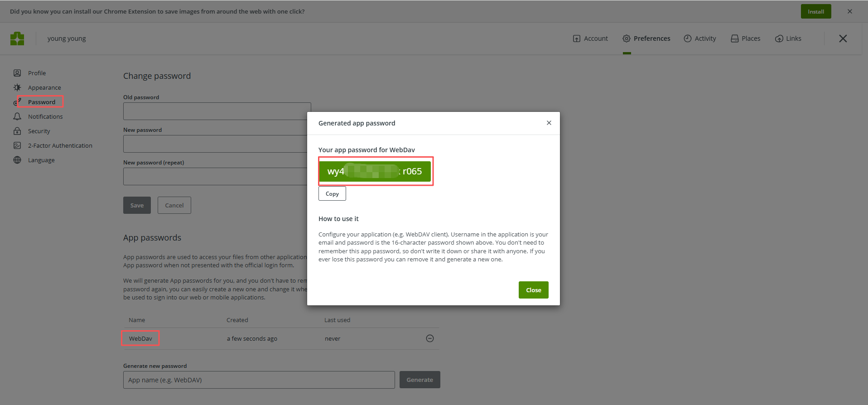Open the Security lock icon
This screenshot has width=868, height=405.
tap(17, 131)
